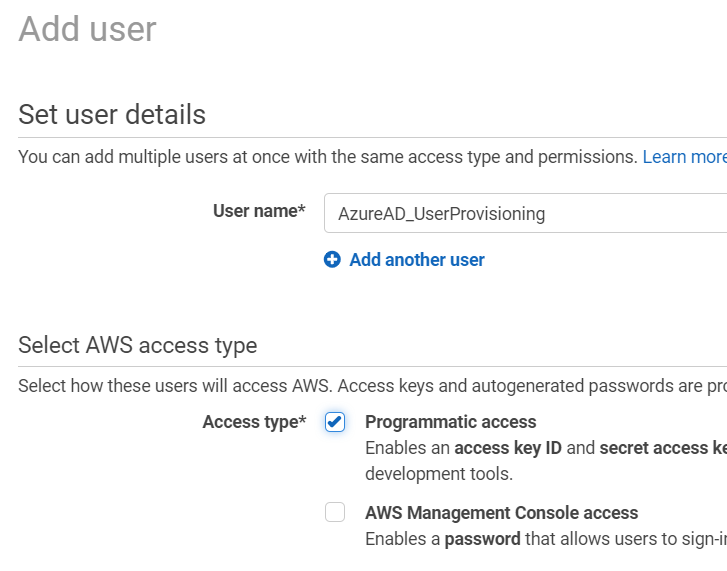727x571 pixels.
Task: Focus the User name input field
Action: point(525,213)
